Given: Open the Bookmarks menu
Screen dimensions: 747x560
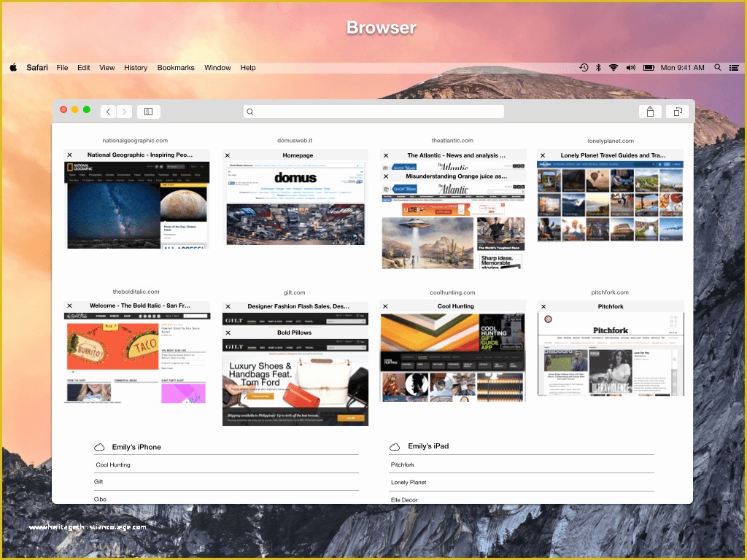Looking at the screenshot, I should pos(176,68).
